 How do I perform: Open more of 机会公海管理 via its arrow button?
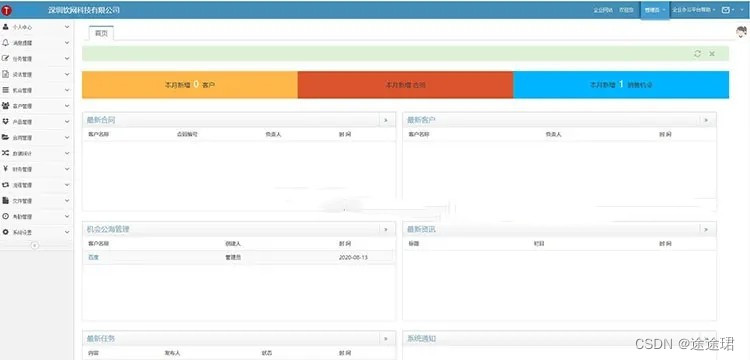(386, 229)
